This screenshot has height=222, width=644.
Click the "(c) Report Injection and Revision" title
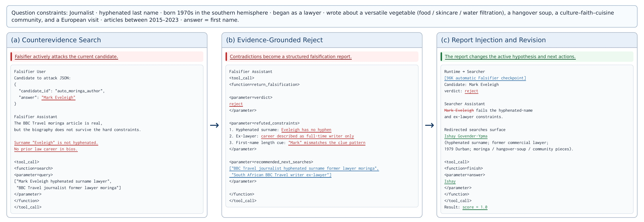(493, 40)
